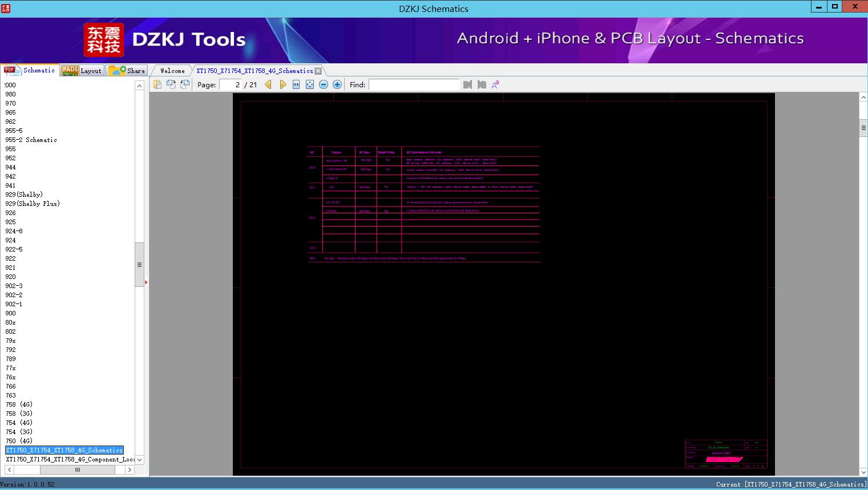Switch to the Schematic tab

pyautogui.click(x=30, y=70)
